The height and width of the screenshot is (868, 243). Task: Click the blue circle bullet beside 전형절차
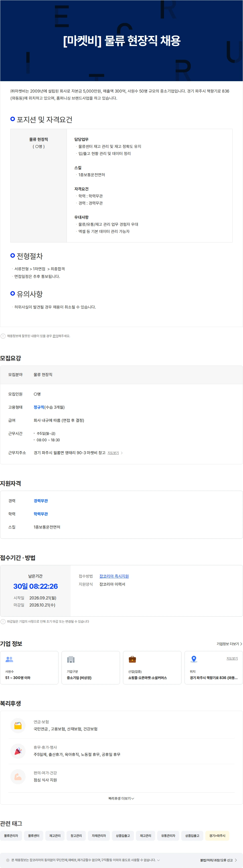[x=12, y=255]
